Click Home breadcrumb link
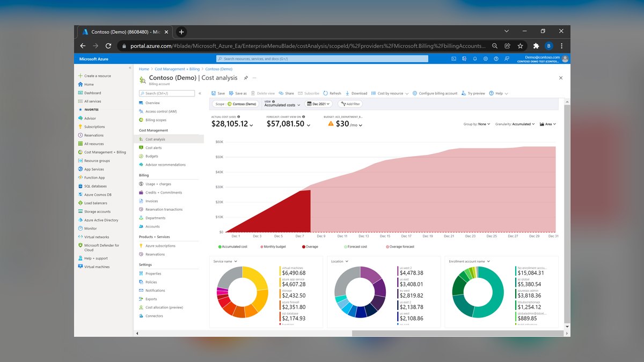 tap(144, 69)
